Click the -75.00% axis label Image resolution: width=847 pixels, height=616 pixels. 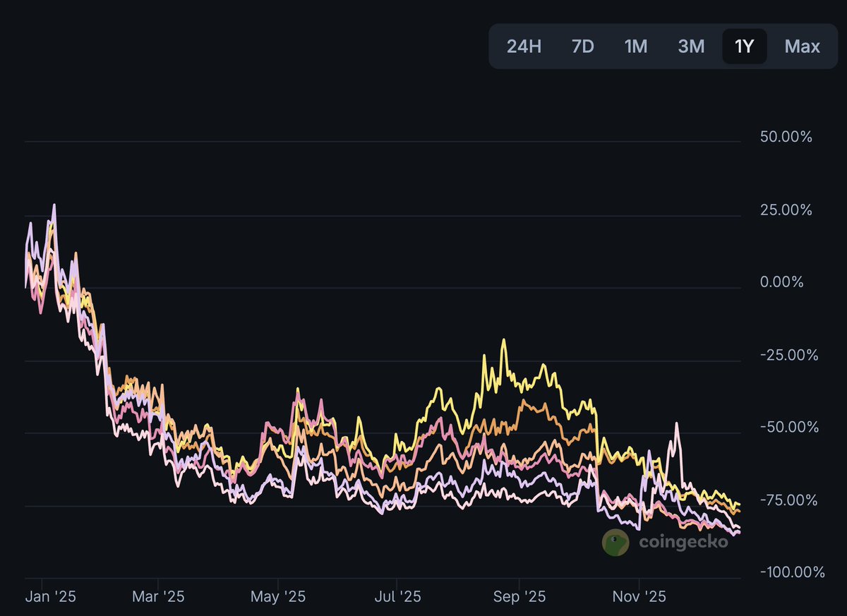click(788, 500)
